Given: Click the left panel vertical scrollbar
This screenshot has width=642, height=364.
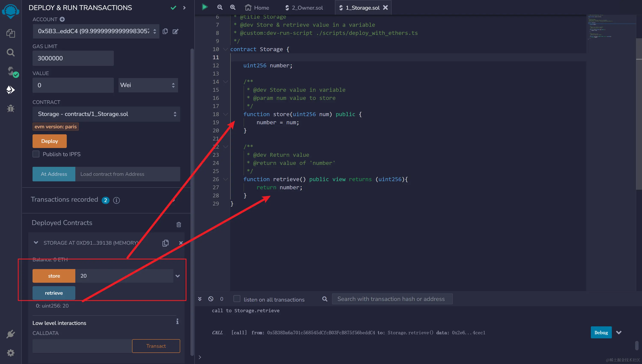Looking at the screenshot, I should pos(192,203).
